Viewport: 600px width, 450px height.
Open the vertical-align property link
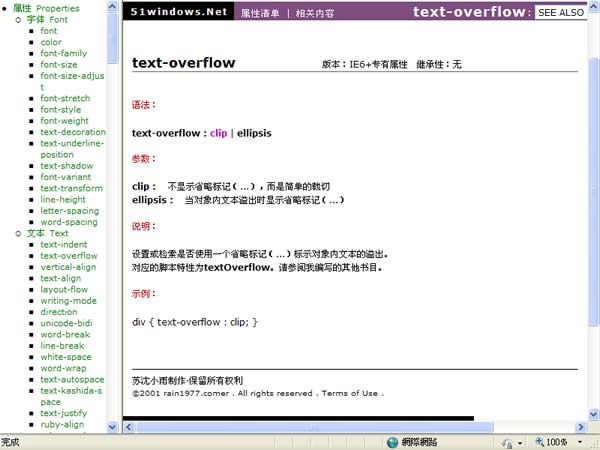coord(68,267)
